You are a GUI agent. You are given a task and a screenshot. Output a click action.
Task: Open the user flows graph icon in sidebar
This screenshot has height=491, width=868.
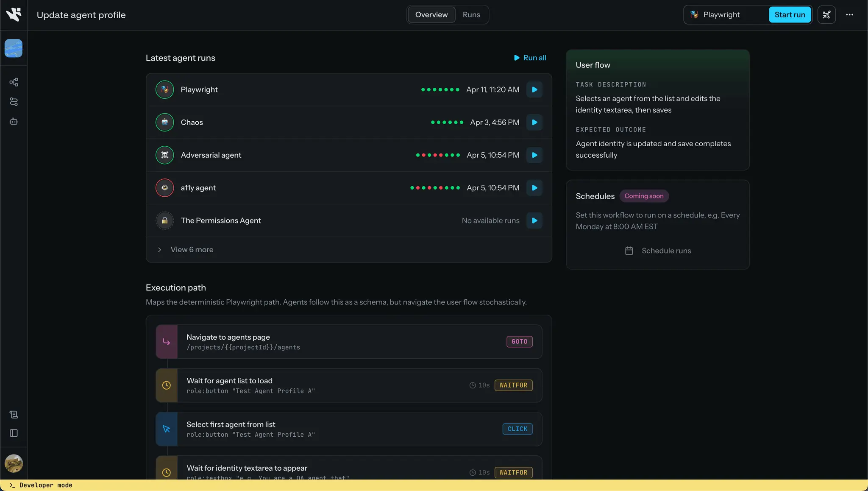click(14, 82)
